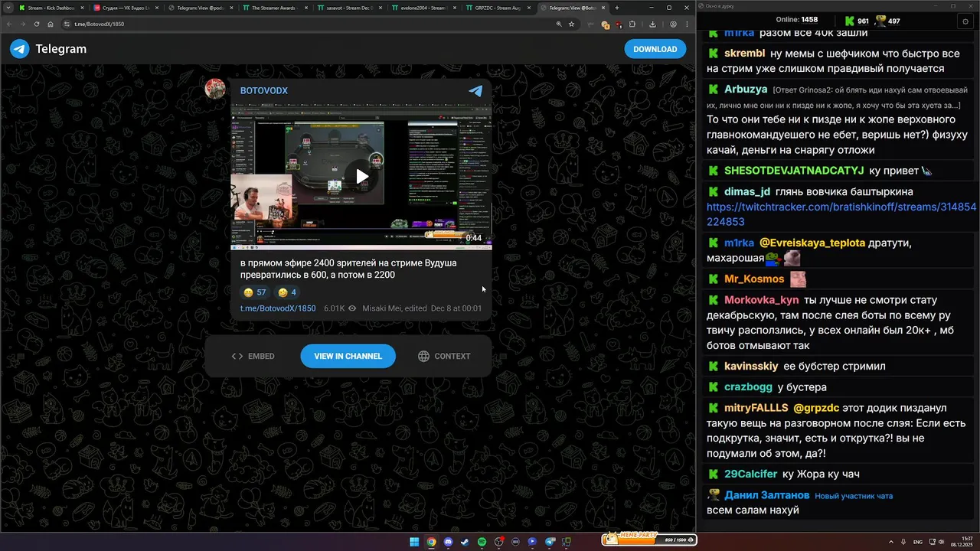Click username 29Calcifer in chat
Screen dimensions: 980x551
click(x=750, y=474)
